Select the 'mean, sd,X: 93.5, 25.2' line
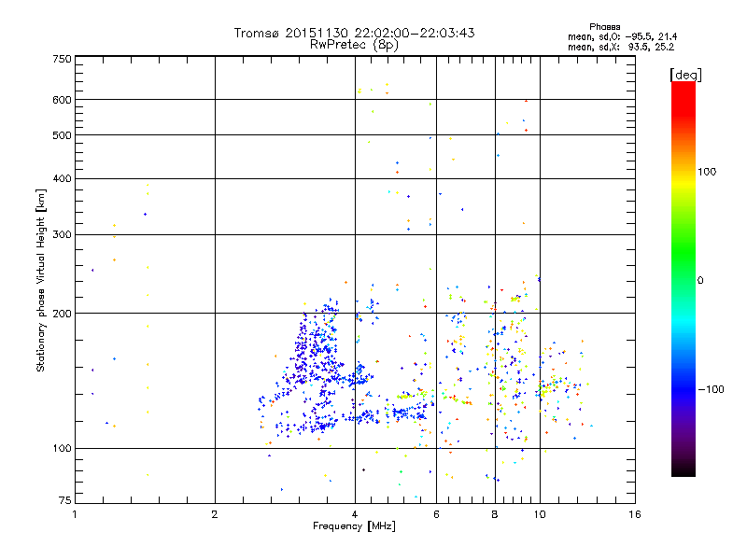 point(621,48)
